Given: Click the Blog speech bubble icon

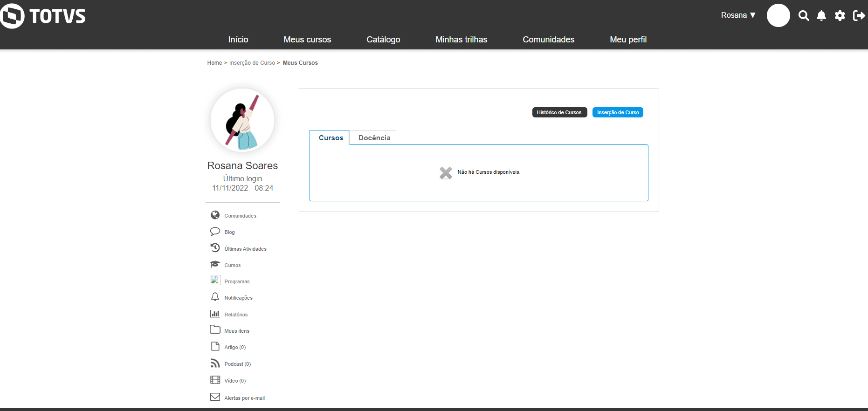Looking at the screenshot, I should coord(215,231).
